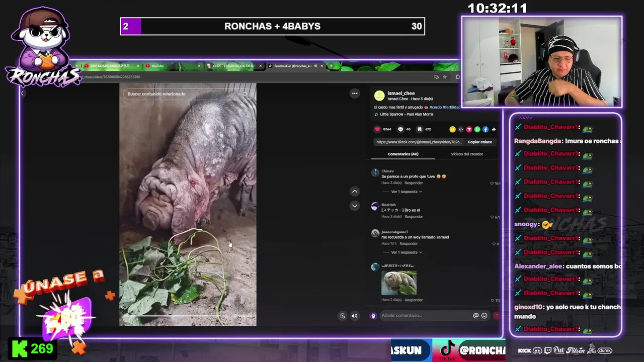The height and width of the screenshot is (362, 644).
Task: Click Responder under Medritch's comment
Action: pos(414,217)
